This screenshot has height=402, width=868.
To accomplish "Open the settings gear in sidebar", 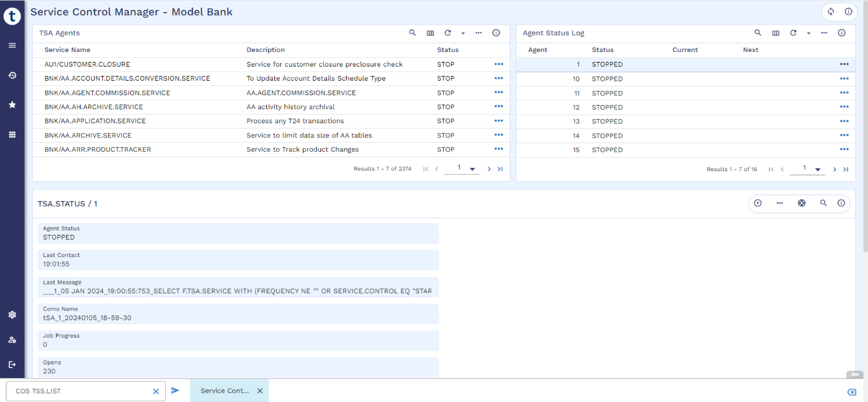I will pos(12,315).
